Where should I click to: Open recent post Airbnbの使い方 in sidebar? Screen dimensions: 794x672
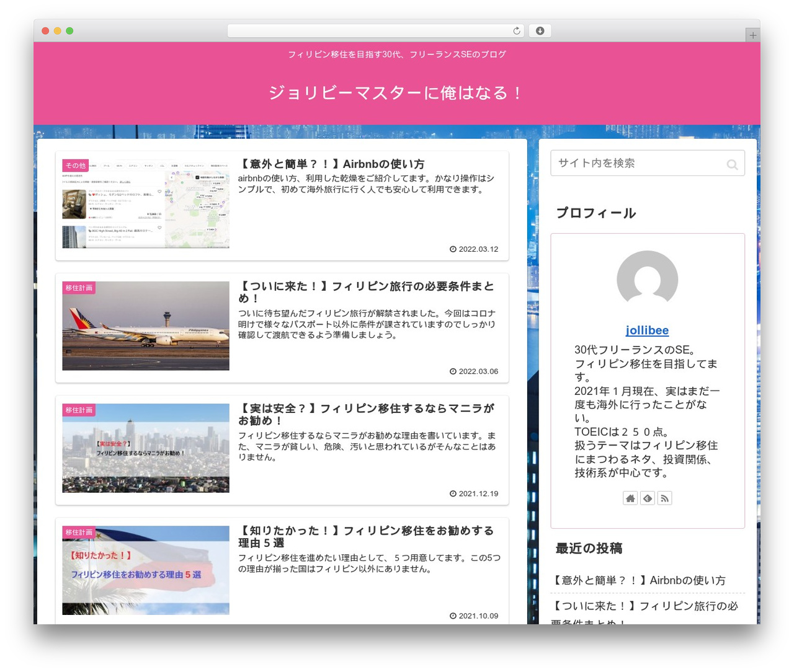coord(638,580)
